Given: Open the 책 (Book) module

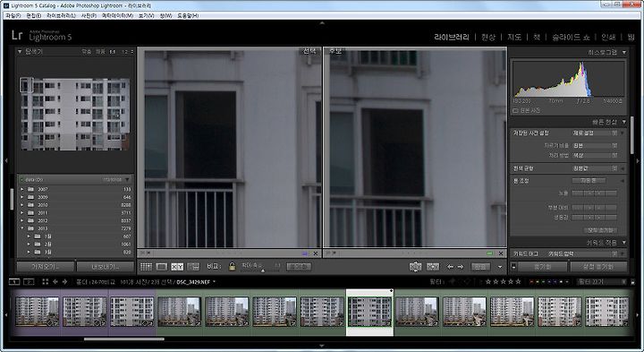Looking at the screenshot, I should (537, 37).
